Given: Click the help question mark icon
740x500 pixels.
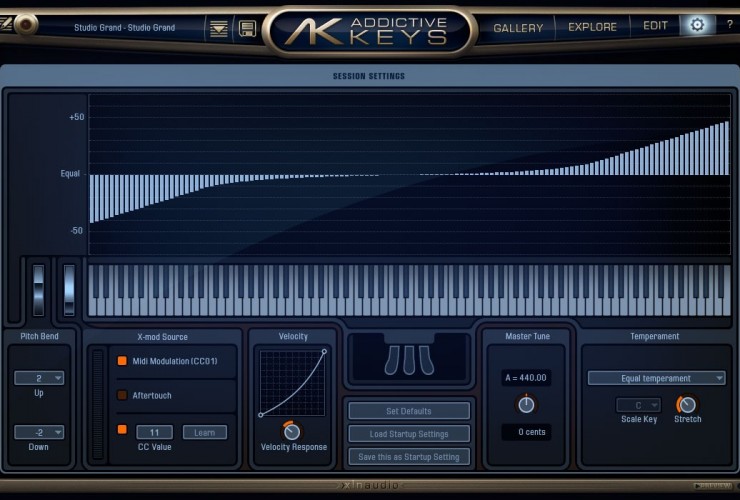Looking at the screenshot, I should click(x=730, y=25).
